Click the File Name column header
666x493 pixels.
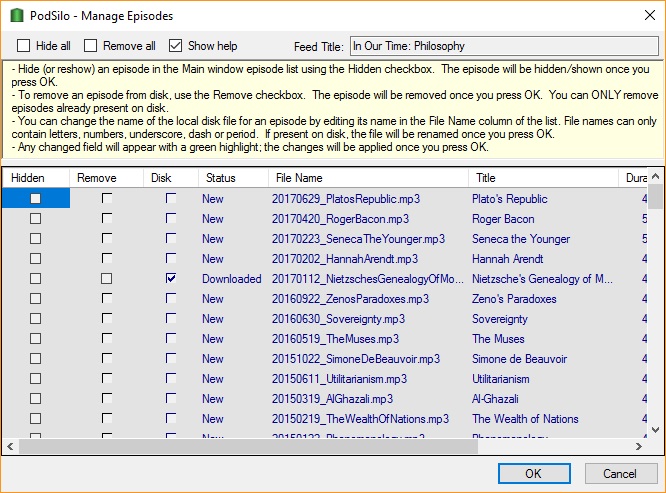[365, 177]
